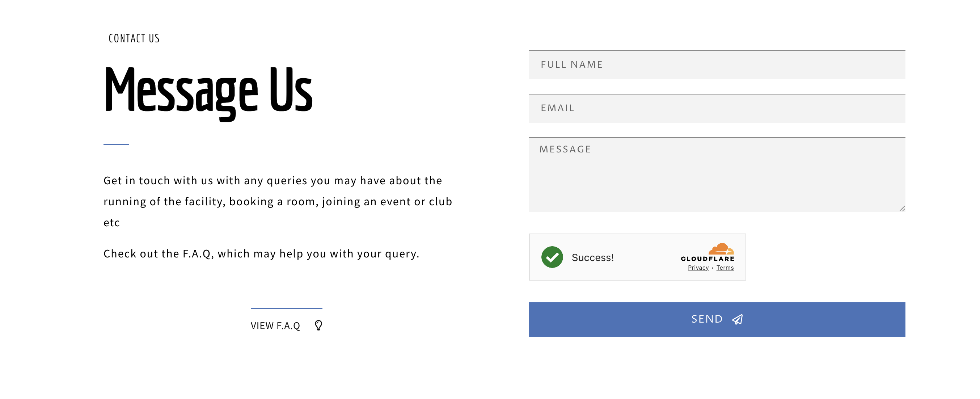Click the short blue divider under heading
980x399 pixels.
point(116,144)
